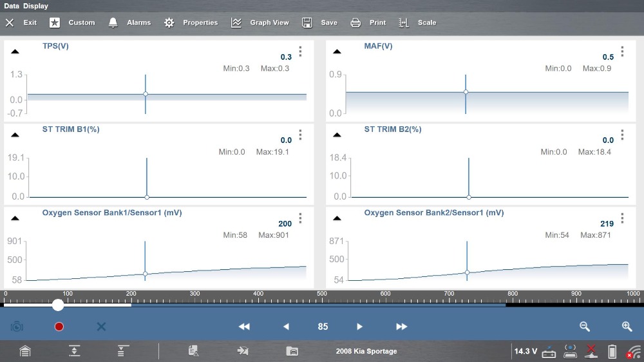Open the Alarms bell settings
This screenshot has width=644, height=362.
click(129, 23)
